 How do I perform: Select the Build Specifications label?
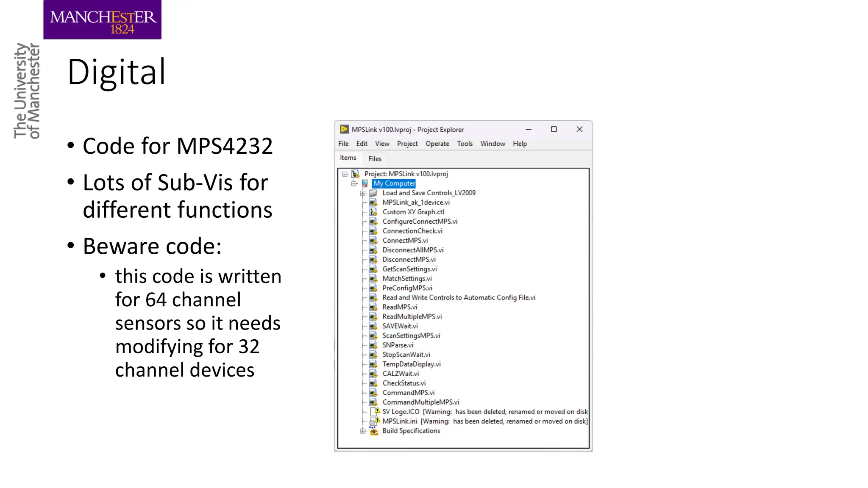coord(411,431)
